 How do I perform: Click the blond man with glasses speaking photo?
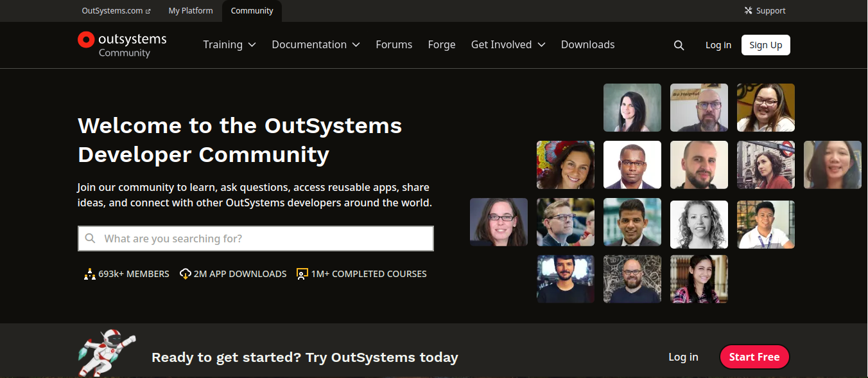pos(566,222)
